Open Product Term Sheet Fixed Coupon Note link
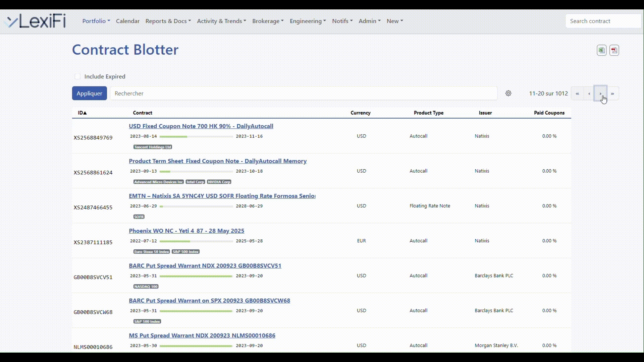 [218, 161]
